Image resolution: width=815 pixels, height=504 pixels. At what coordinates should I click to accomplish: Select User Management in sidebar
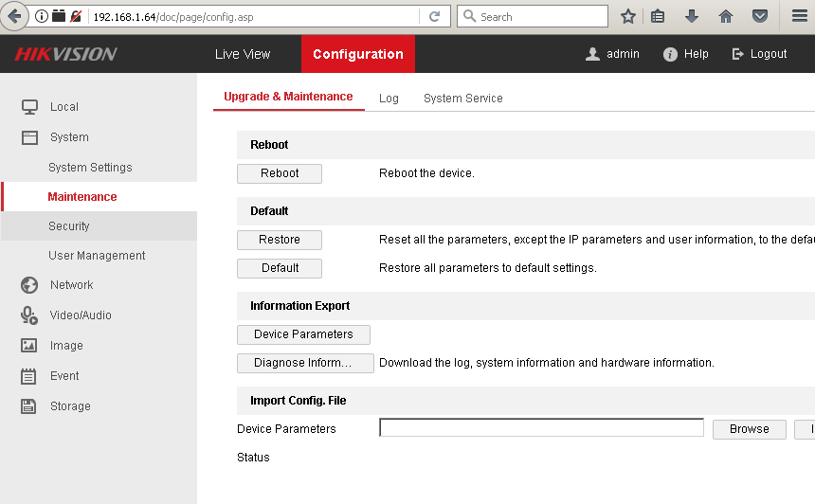click(x=97, y=256)
